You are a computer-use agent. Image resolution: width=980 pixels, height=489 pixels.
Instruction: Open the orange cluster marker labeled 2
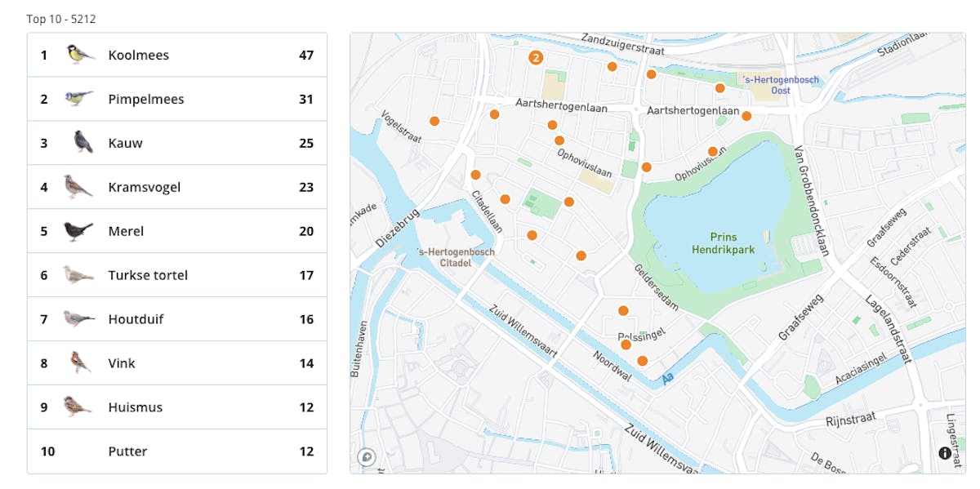point(535,57)
